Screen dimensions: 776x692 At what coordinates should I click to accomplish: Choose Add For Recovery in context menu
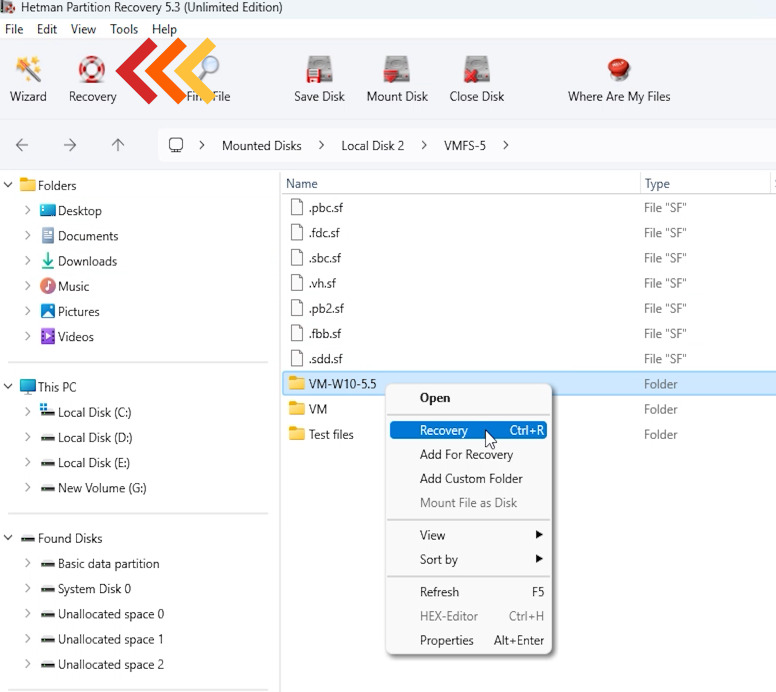click(x=468, y=455)
